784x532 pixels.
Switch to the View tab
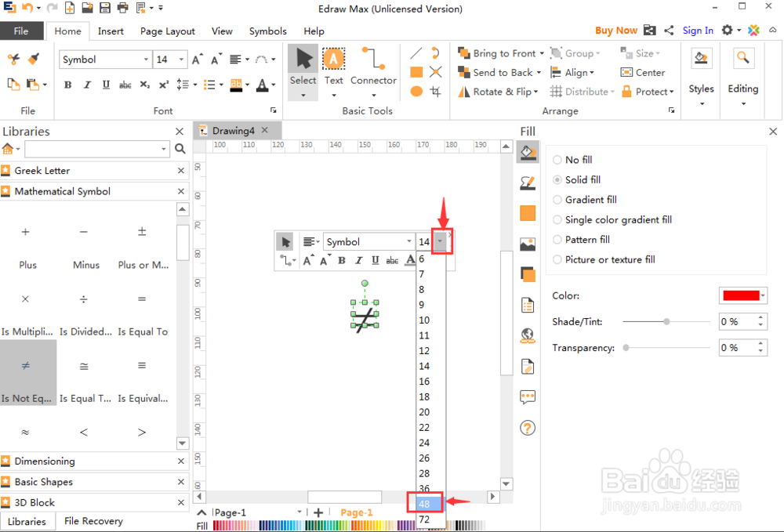click(222, 31)
